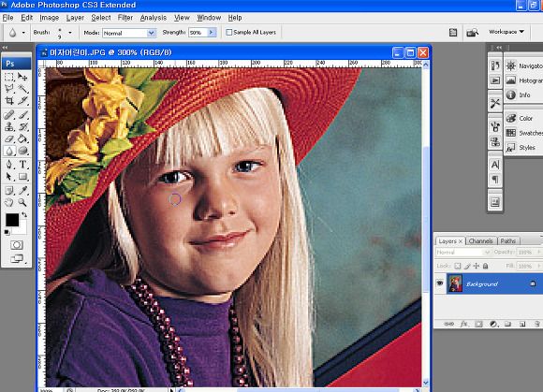543x392 pixels.
Task: Select the Move tool
Action: [22, 77]
